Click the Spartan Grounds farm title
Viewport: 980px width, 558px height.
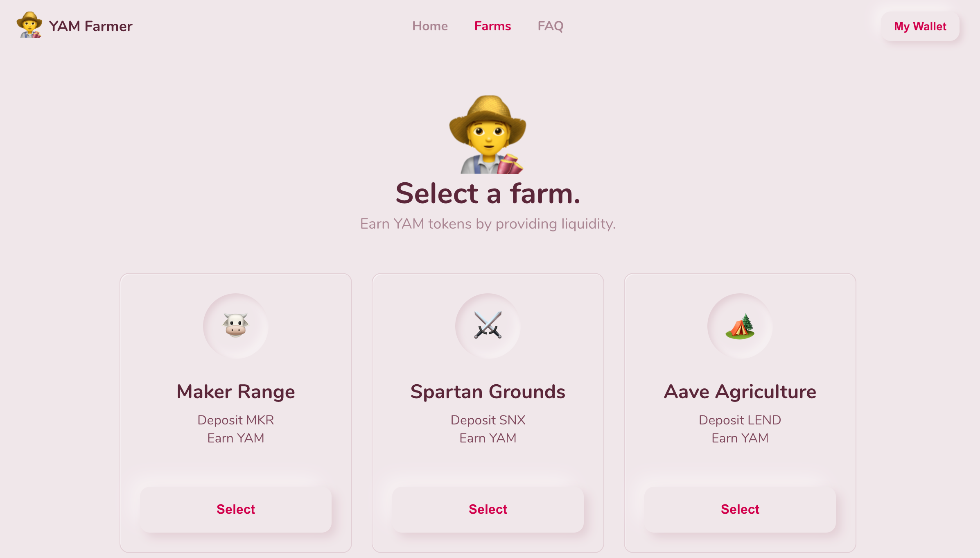(x=488, y=392)
